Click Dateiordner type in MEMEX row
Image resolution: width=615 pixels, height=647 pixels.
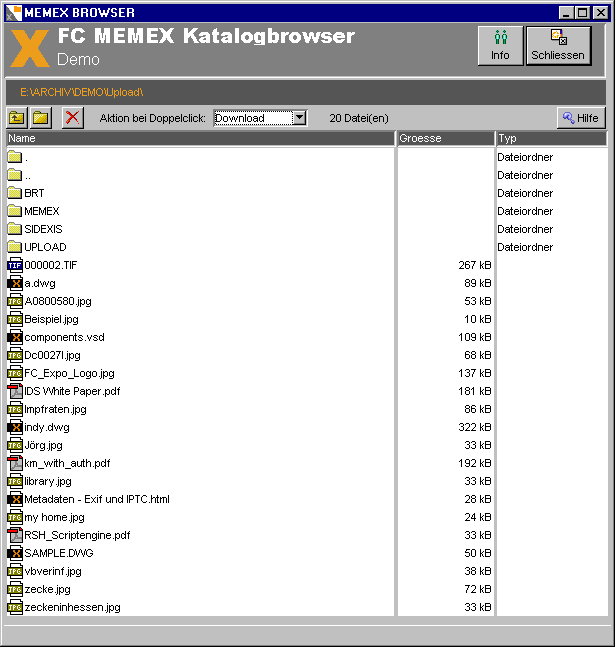(525, 211)
